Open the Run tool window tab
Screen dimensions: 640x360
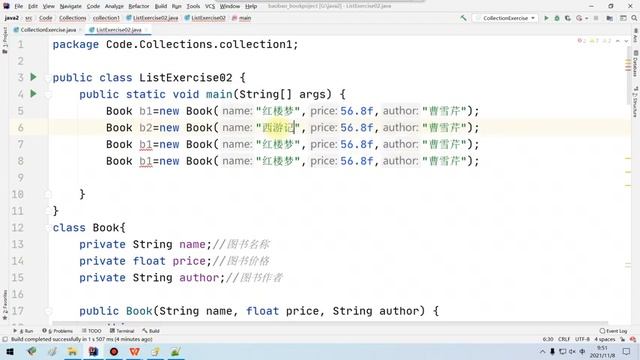point(24,331)
